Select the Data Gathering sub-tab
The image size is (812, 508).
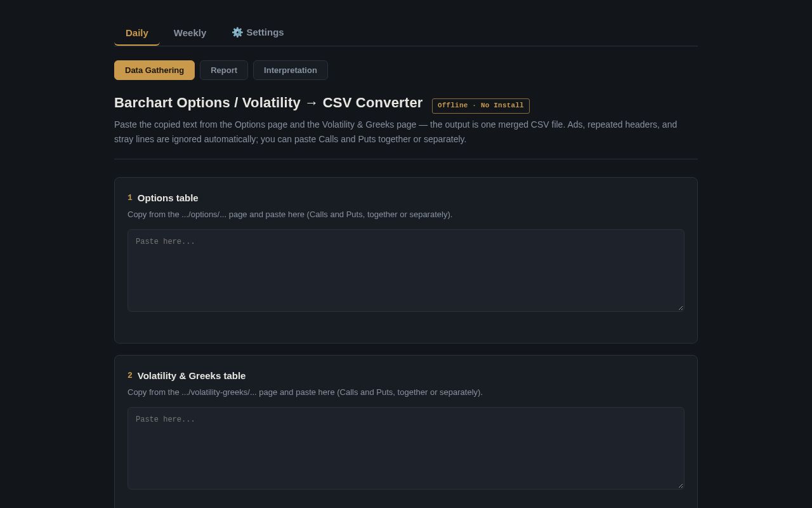154,70
